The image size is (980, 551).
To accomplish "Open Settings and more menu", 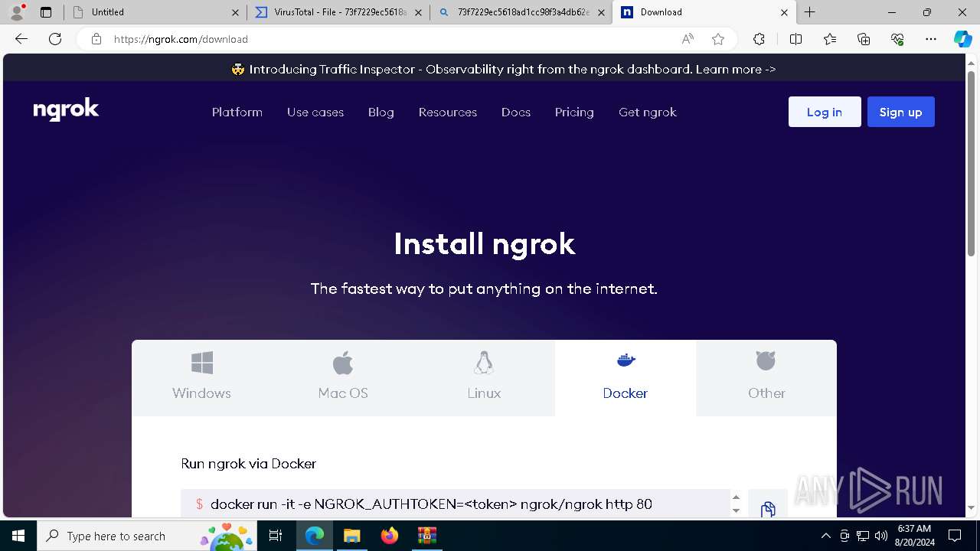I will click(x=931, y=39).
